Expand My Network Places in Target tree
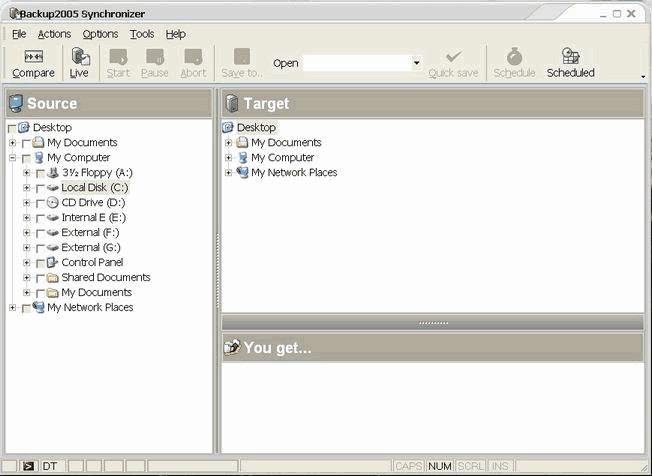The height and width of the screenshot is (476, 652). tap(228, 173)
